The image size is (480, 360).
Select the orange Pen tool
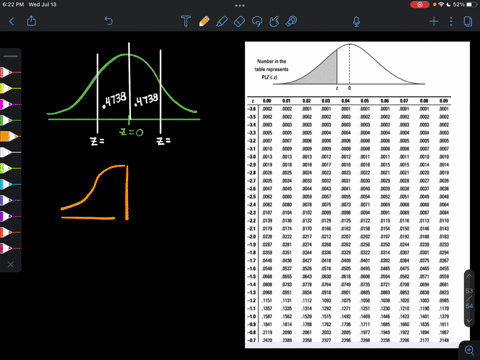pos(204,21)
